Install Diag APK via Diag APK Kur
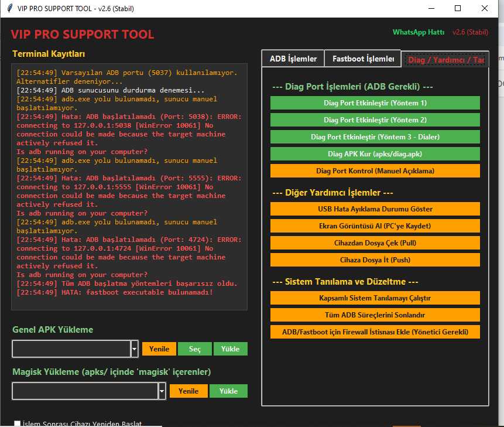504x427 pixels. click(x=375, y=153)
